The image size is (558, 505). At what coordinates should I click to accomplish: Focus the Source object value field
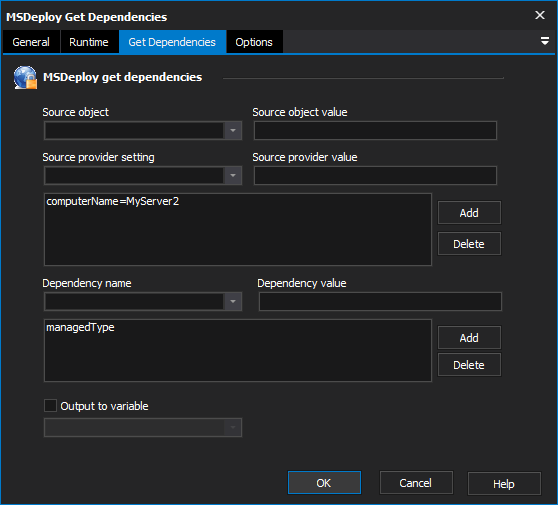point(375,131)
